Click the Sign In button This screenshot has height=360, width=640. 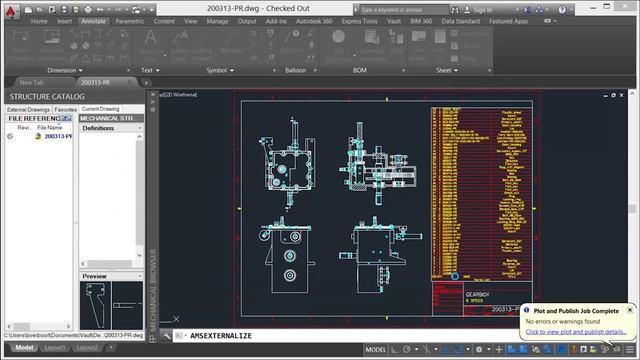point(479,9)
